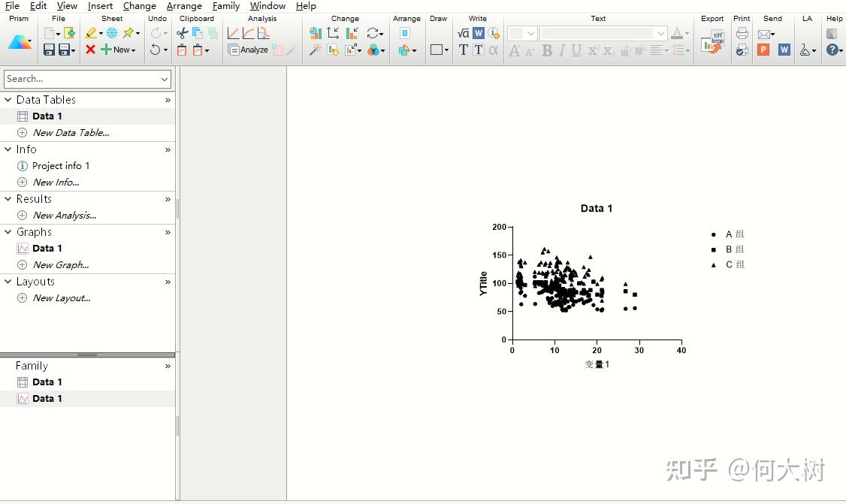Click New Graph... link
Viewport: 846px width, 504px height.
(61, 265)
